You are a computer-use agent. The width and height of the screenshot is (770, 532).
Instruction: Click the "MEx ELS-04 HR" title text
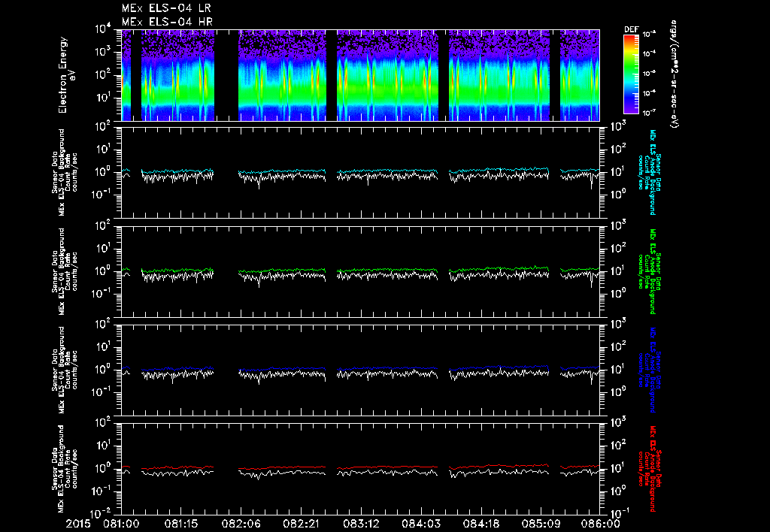[167, 22]
